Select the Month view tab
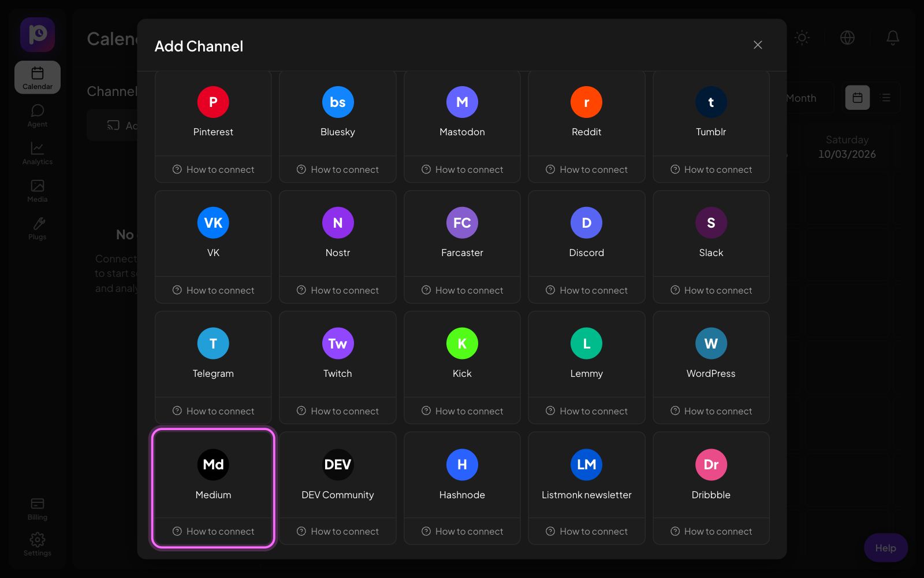Viewport: 924px width, 578px height. (x=802, y=98)
